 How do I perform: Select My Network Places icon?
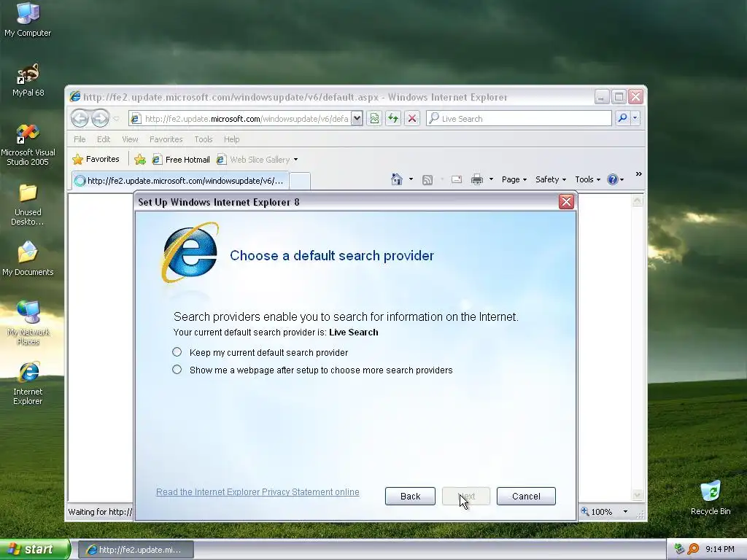[28, 323]
